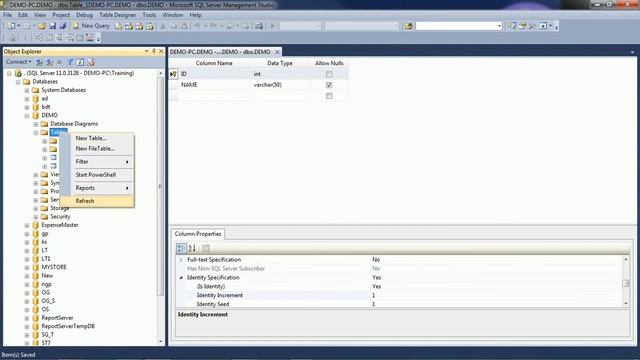Select Start PowerShell in context menu
Viewport: 640px width, 360px height.
pos(96,175)
